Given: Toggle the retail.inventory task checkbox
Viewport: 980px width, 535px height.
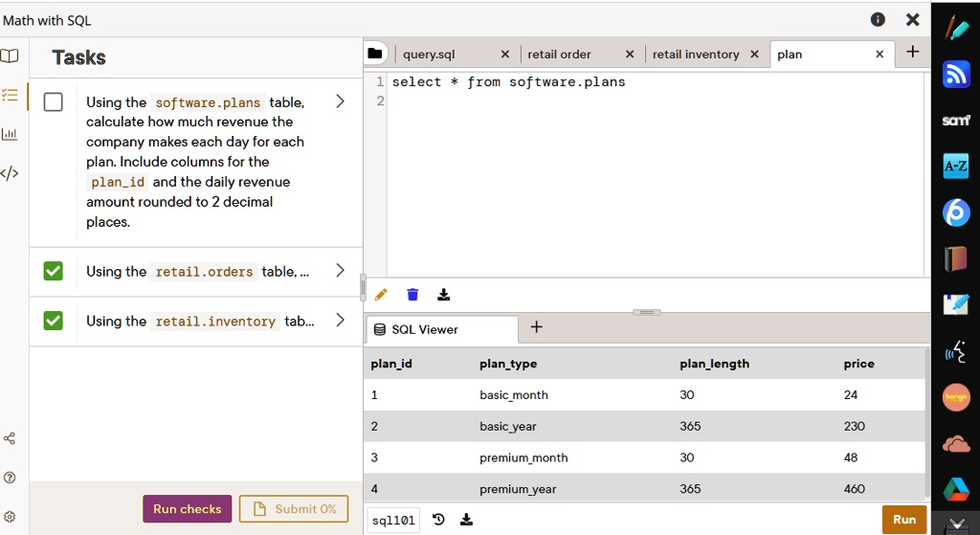Looking at the screenshot, I should [x=54, y=321].
